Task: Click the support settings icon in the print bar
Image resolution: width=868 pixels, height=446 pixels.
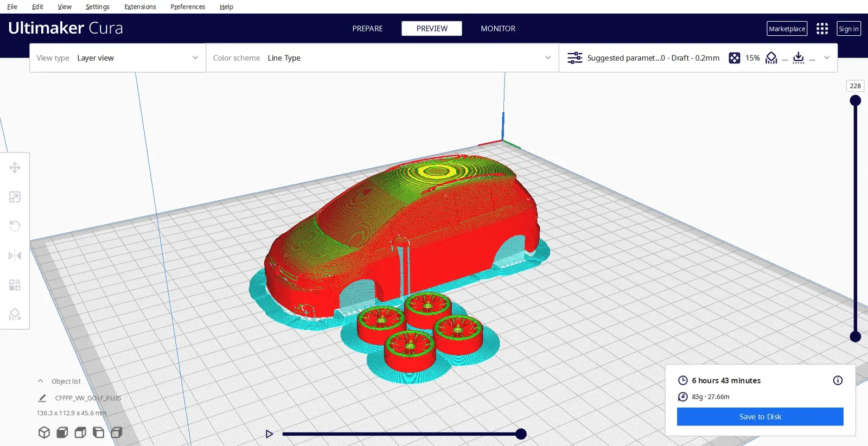Action: pos(771,58)
